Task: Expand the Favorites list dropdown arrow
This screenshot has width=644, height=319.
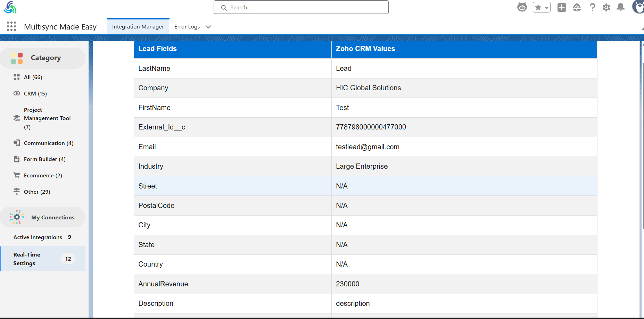Action: (546, 8)
